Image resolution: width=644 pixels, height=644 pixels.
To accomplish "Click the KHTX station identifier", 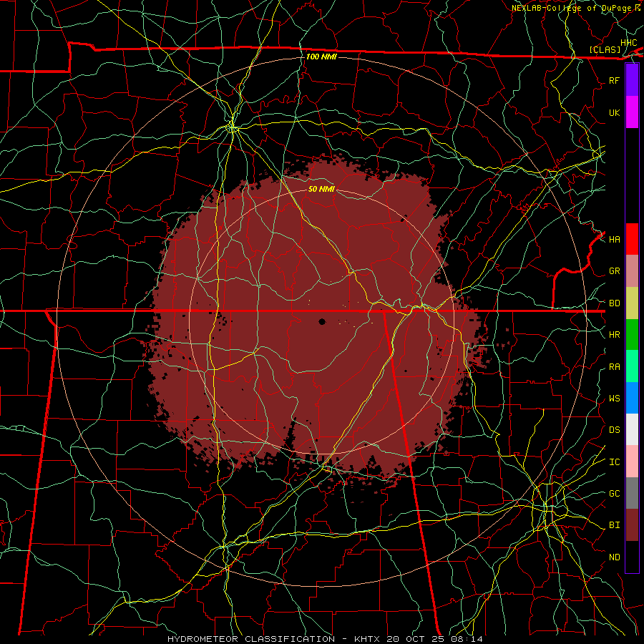I will 369,639.
